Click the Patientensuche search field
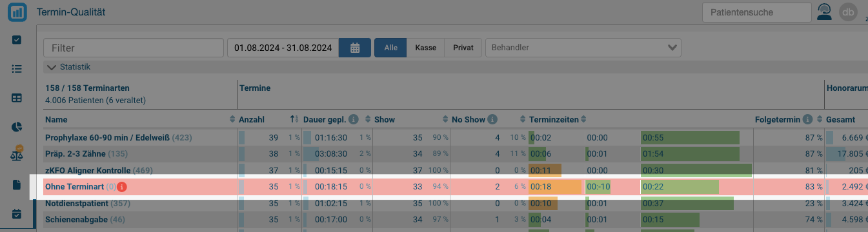Screen dimensions: 868x232 pyautogui.click(x=757, y=12)
